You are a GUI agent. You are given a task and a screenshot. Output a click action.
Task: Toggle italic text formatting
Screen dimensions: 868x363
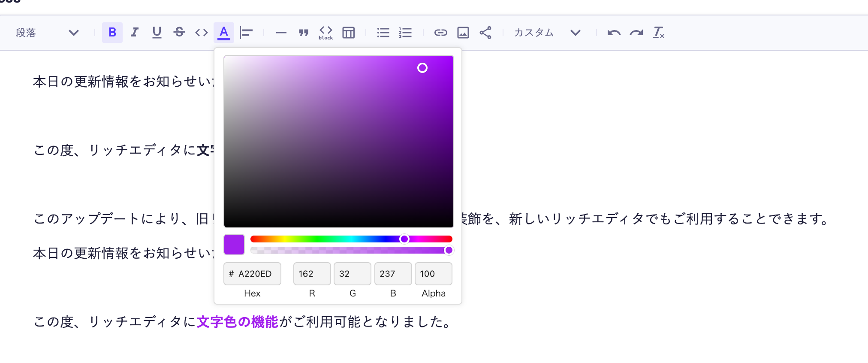click(x=135, y=33)
